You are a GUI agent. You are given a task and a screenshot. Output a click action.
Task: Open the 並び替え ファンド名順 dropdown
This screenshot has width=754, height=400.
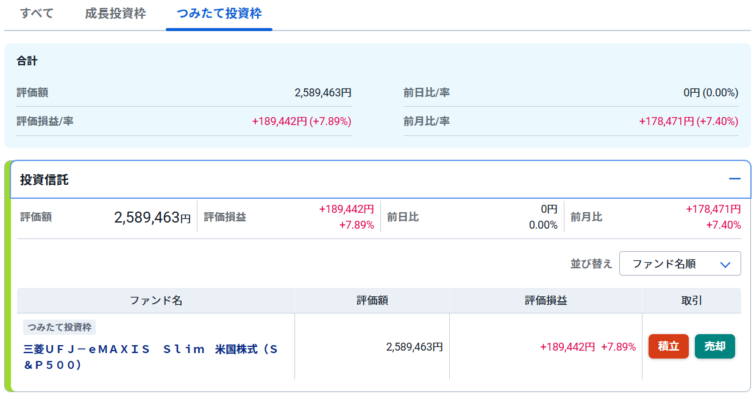point(680,263)
